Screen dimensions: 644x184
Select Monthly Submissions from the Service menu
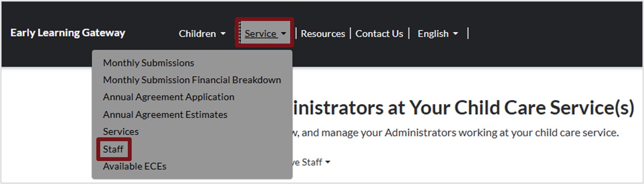[148, 63]
